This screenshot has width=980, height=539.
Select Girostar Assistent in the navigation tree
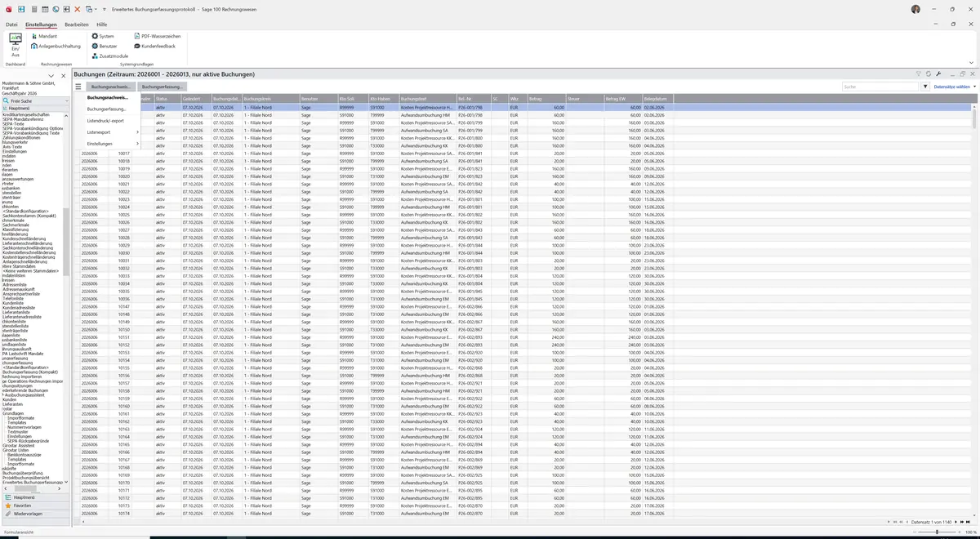point(18,445)
